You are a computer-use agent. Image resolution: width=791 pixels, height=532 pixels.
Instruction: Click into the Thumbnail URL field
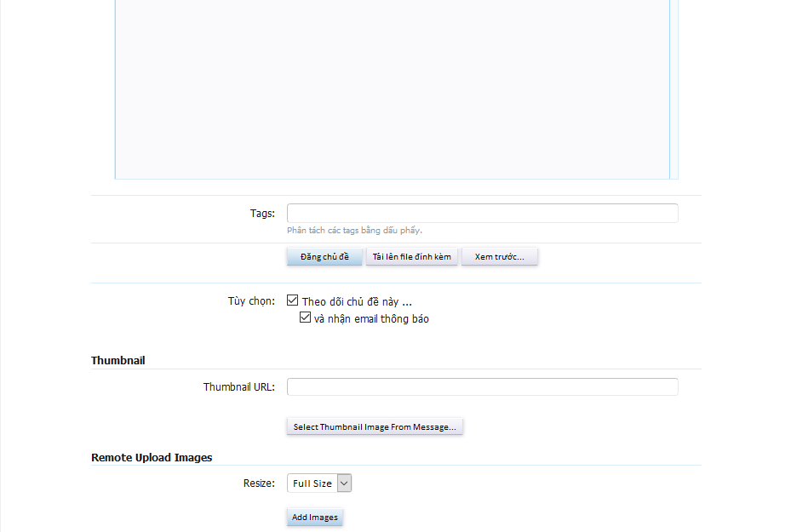pos(482,387)
